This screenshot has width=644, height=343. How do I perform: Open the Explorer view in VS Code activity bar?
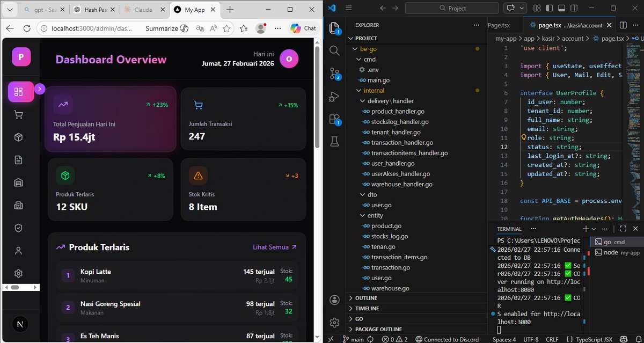coord(334,28)
